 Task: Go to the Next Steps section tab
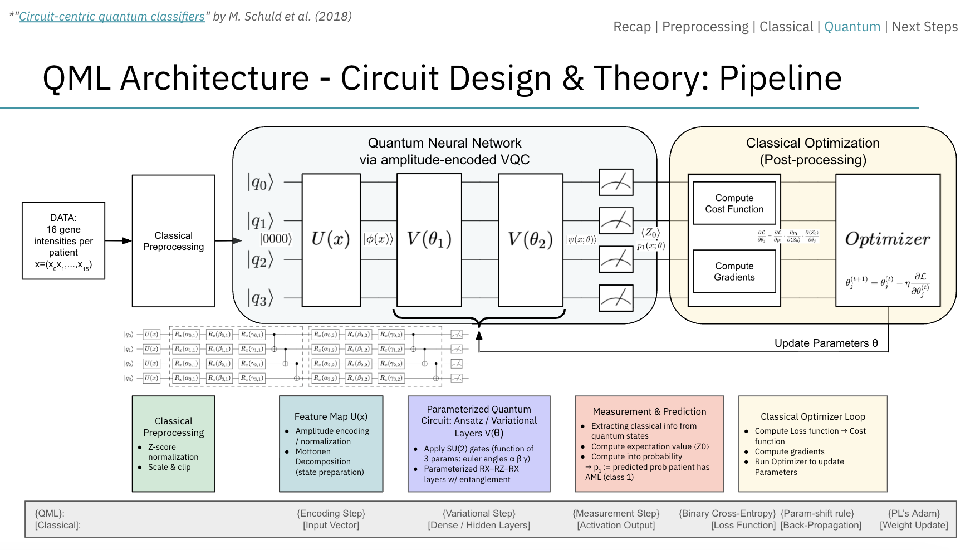[925, 27]
